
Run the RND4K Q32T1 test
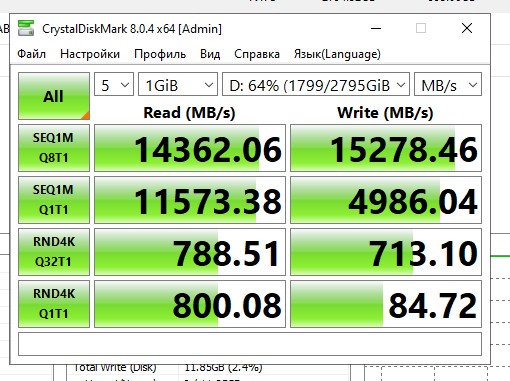pyautogui.click(x=54, y=252)
